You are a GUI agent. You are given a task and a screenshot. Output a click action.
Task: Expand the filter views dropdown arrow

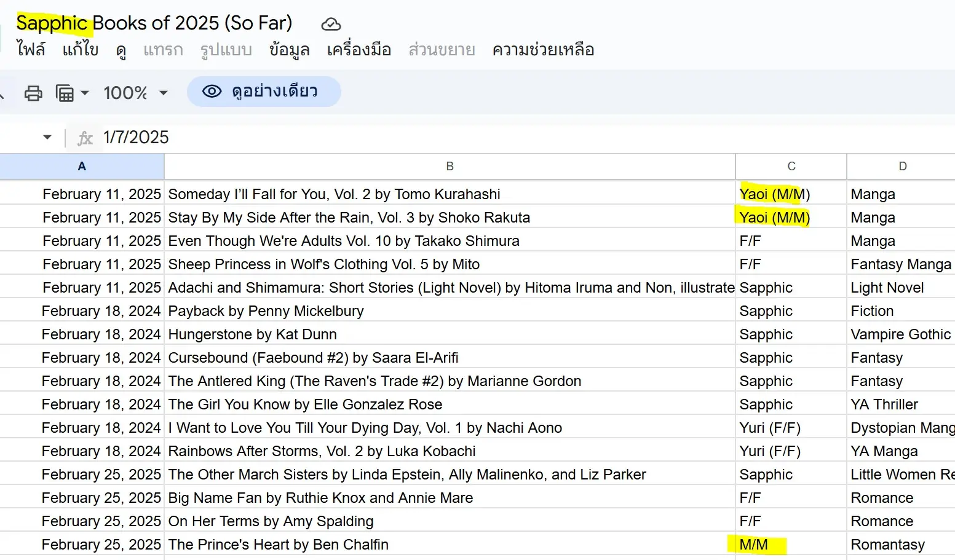[x=85, y=93]
